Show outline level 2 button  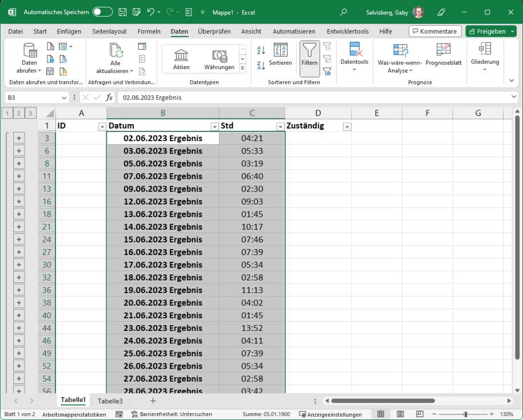[x=19, y=113]
